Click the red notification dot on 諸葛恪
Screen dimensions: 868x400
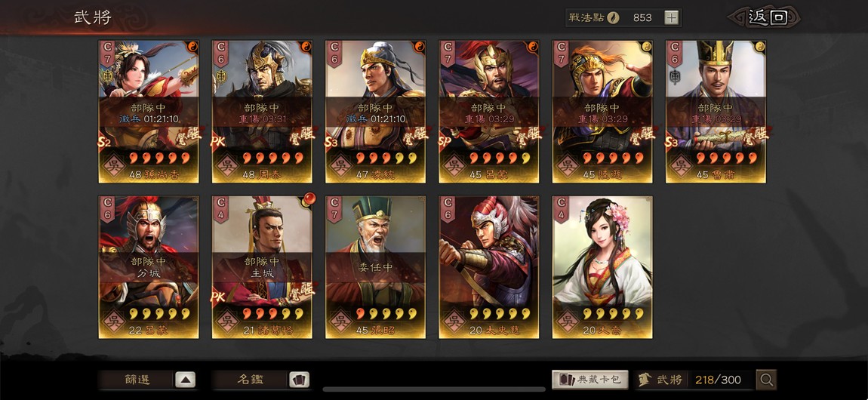(x=309, y=198)
